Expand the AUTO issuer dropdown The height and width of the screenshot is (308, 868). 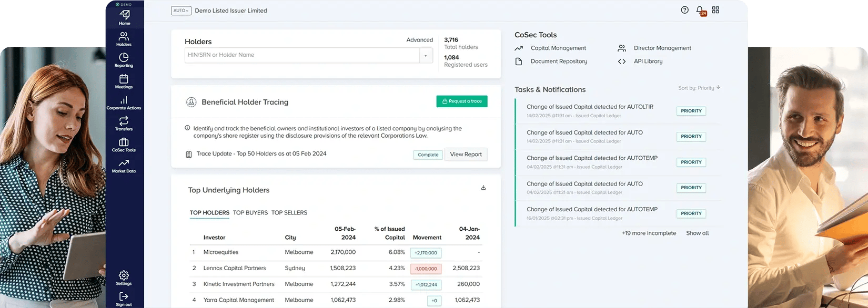[x=181, y=11]
